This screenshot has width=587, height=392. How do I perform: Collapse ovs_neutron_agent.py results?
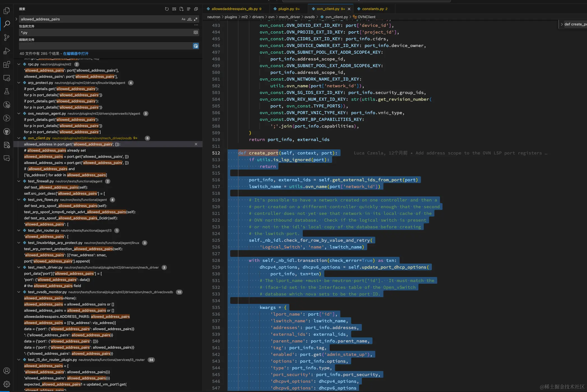coord(19,114)
